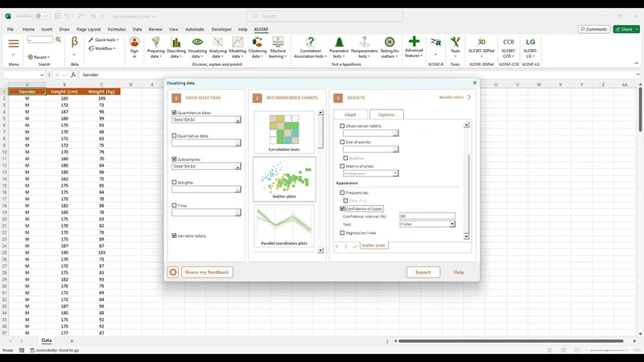
Task: Check Time checkbox
Action: click(x=174, y=205)
